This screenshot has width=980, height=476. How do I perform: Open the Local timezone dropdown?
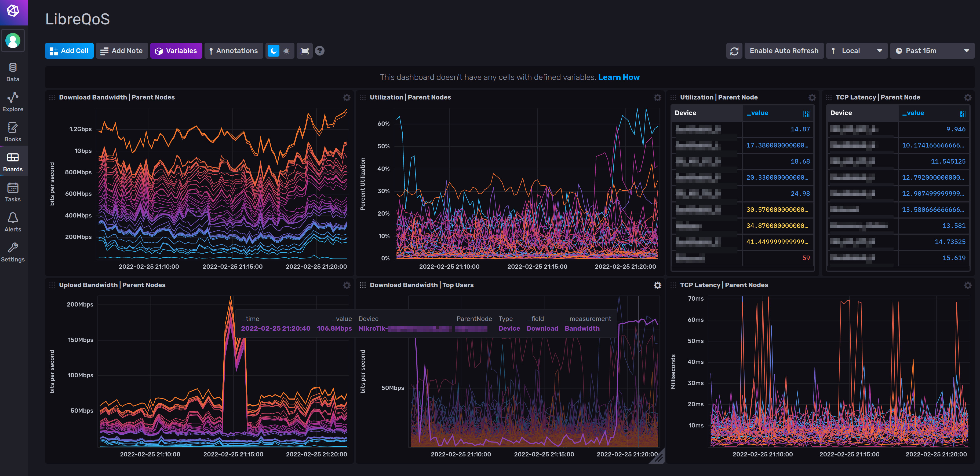[856, 51]
